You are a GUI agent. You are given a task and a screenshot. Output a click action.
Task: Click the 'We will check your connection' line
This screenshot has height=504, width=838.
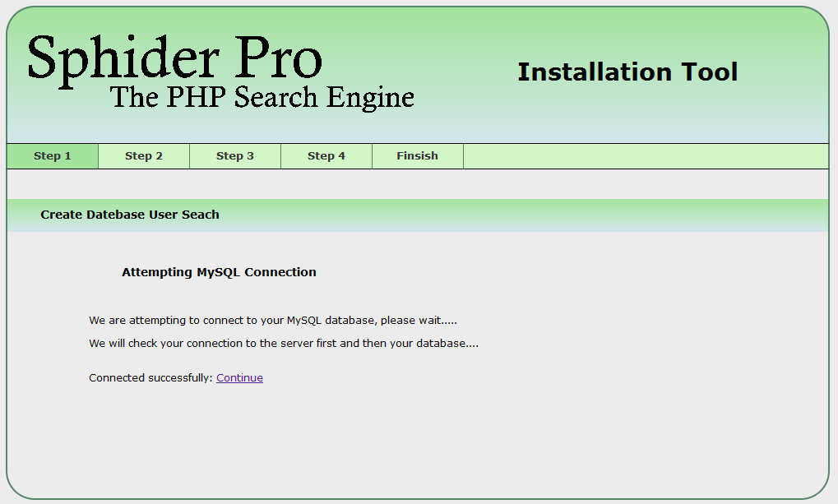(x=284, y=344)
